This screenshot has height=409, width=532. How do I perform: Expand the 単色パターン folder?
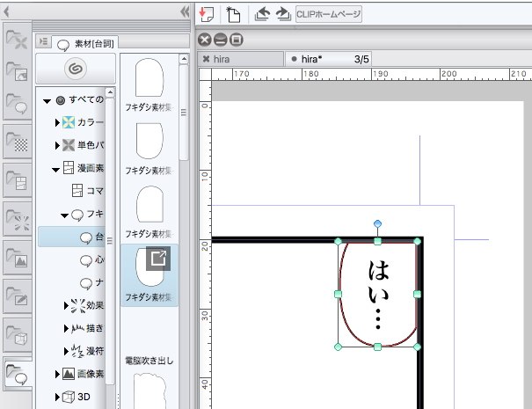[57, 146]
